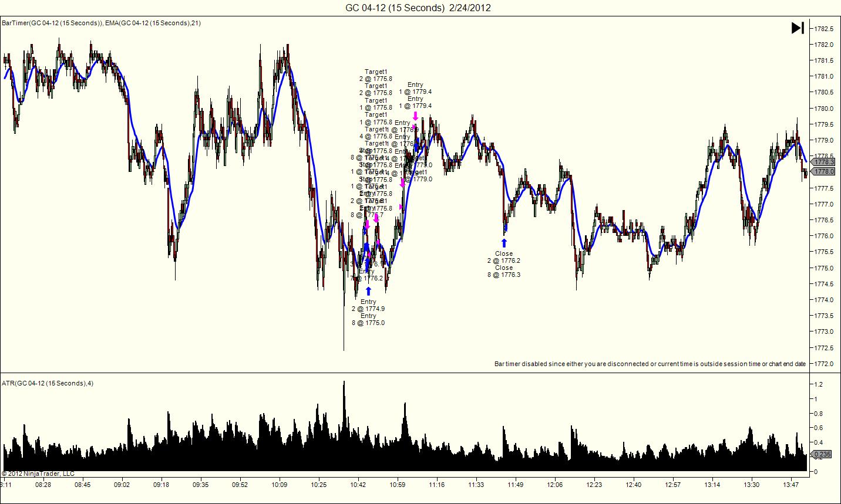Click the 13:47 time axis label
The height and width of the screenshot is (504, 841).
tap(791, 485)
